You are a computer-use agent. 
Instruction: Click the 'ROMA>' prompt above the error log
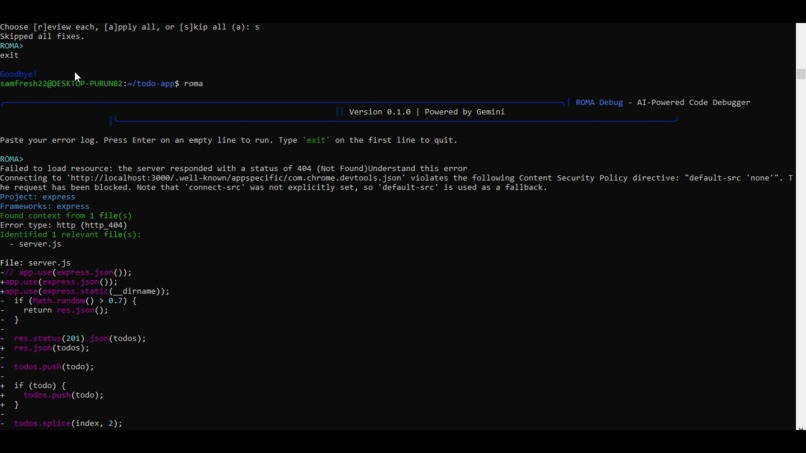(12, 159)
